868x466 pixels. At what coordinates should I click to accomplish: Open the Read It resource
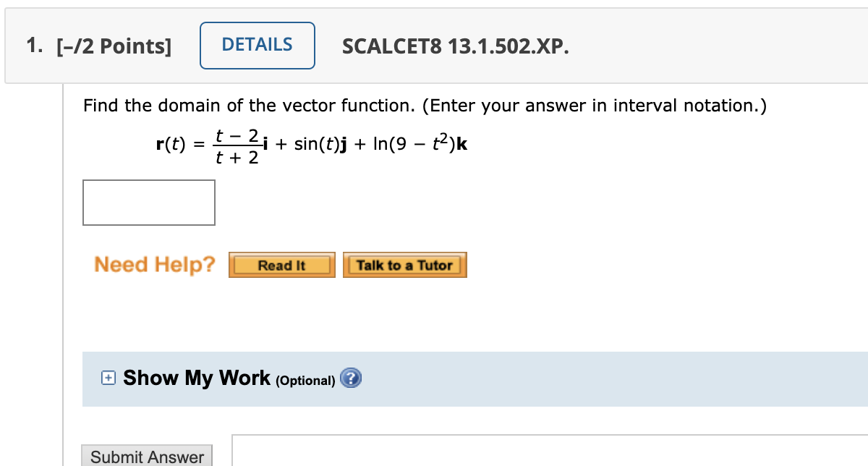281,264
